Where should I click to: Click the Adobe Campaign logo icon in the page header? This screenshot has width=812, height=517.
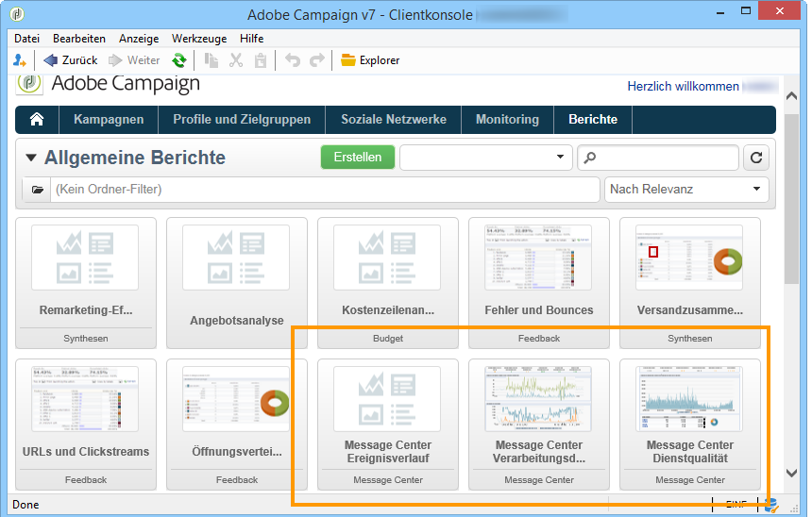click(x=29, y=83)
